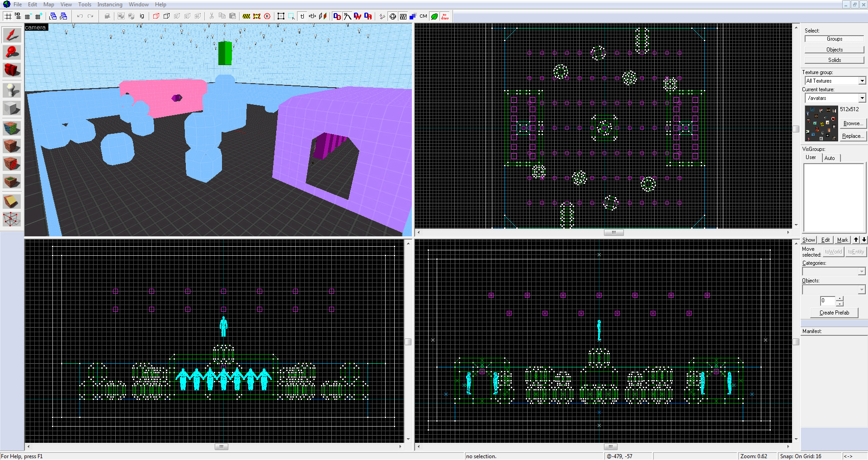Click the Create Prefab button
868x460 pixels.
pyautogui.click(x=834, y=313)
